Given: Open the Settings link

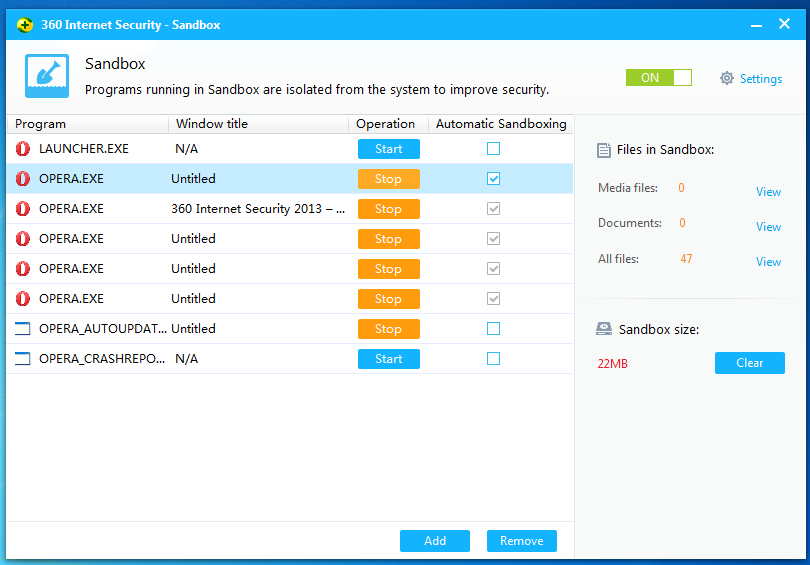Looking at the screenshot, I should (x=761, y=79).
